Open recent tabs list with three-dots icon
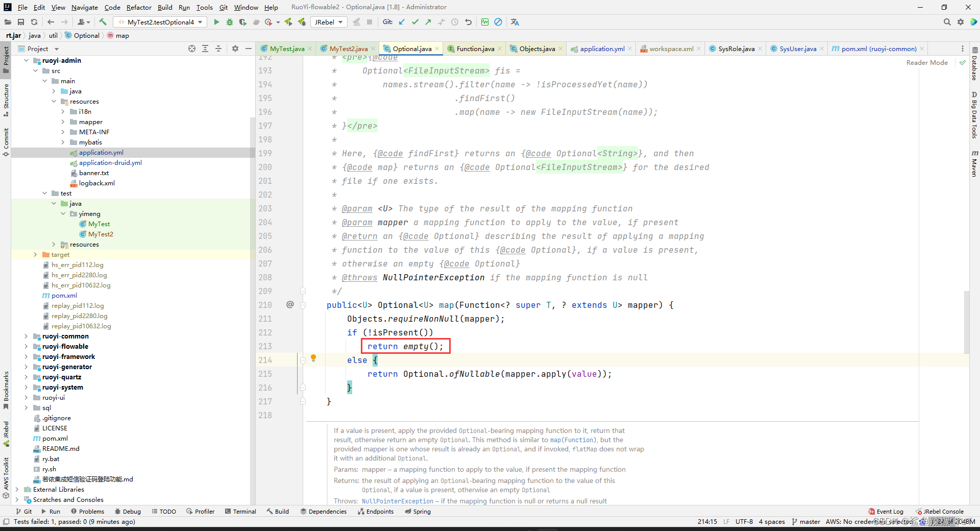 [963, 49]
